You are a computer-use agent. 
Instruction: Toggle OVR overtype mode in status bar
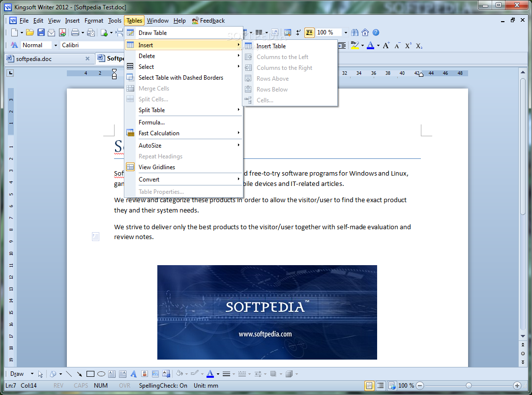124,386
